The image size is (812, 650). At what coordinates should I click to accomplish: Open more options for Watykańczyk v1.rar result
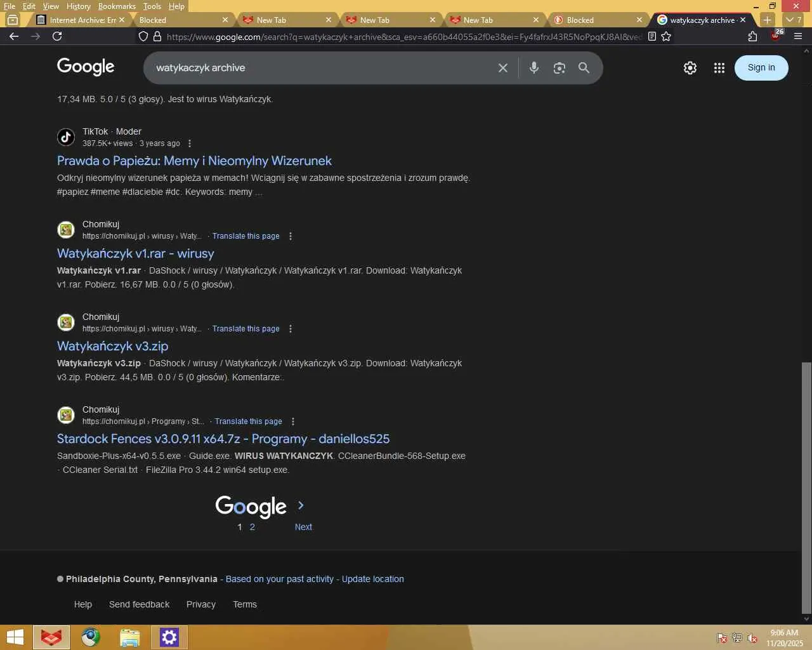pyautogui.click(x=291, y=236)
